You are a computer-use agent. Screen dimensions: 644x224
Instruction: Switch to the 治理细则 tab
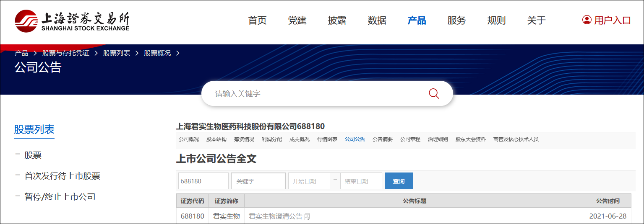(x=438, y=139)
